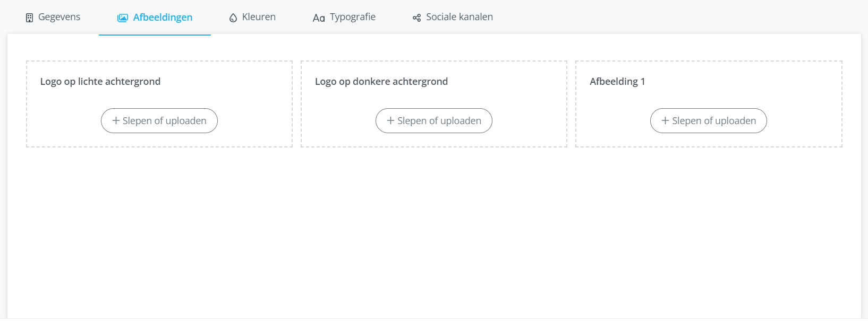
Task: Click the Afbeelding 1 label text
Action: (x=618, y=81)
